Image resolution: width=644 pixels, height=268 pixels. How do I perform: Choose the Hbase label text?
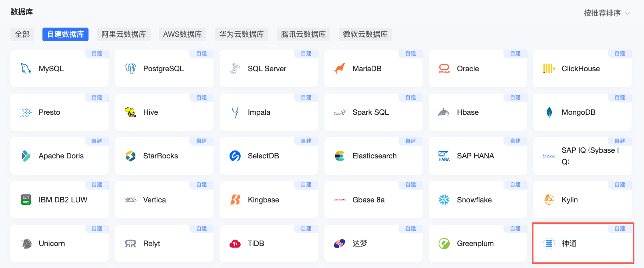[468, 112]
